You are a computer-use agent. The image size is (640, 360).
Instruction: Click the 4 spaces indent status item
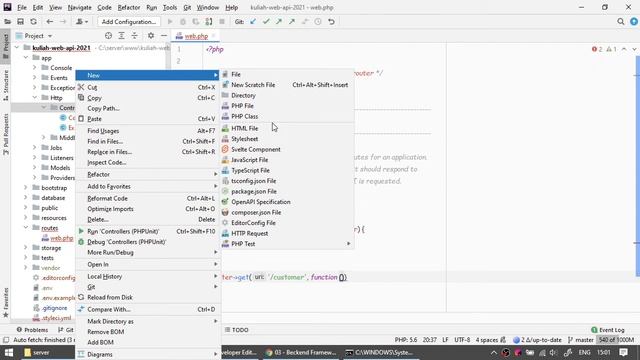[x=487, y=340]
